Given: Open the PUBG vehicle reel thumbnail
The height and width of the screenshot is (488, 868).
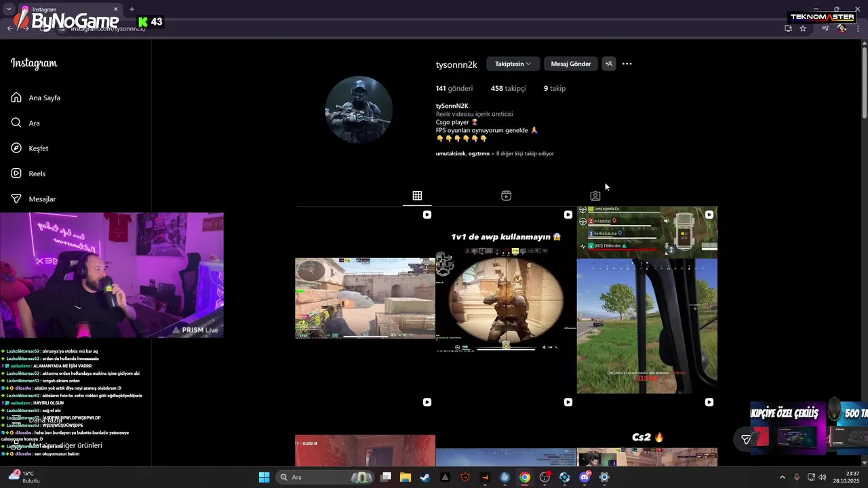Looking at the screenshot, I should 647,300.
